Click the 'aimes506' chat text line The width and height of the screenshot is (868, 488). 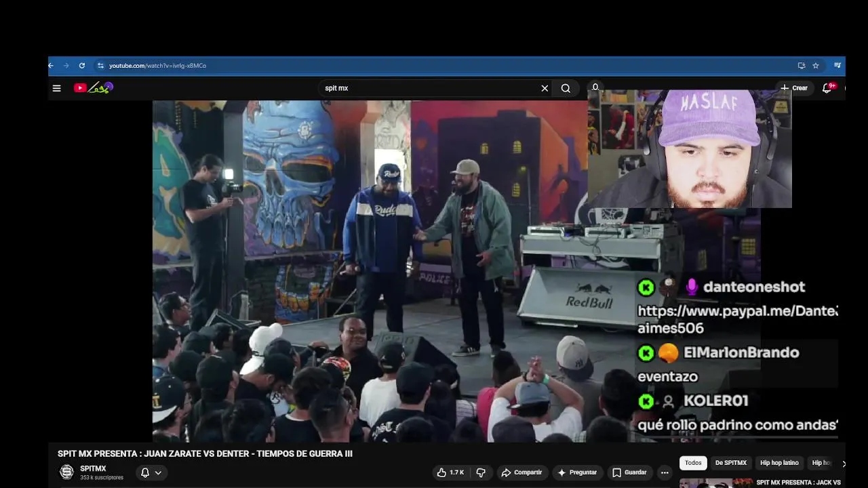coord(671,328)
